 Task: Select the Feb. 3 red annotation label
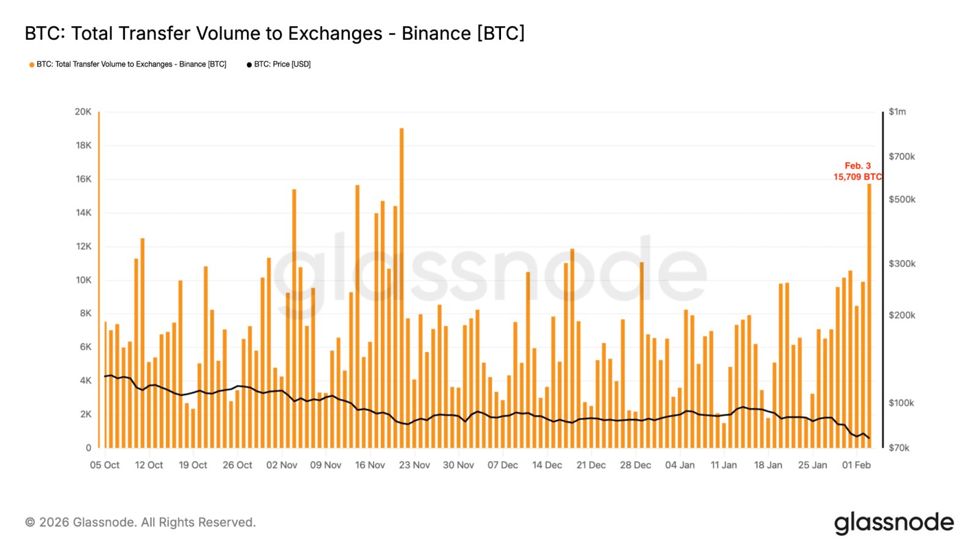[x=858, y=166]
